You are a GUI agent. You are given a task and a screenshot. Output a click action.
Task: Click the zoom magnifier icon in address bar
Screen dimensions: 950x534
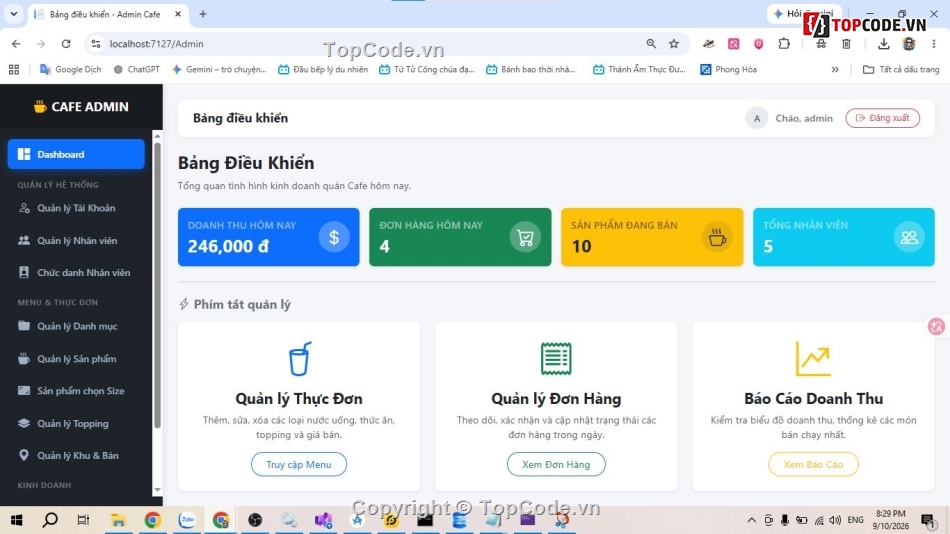tap(651, 44)
